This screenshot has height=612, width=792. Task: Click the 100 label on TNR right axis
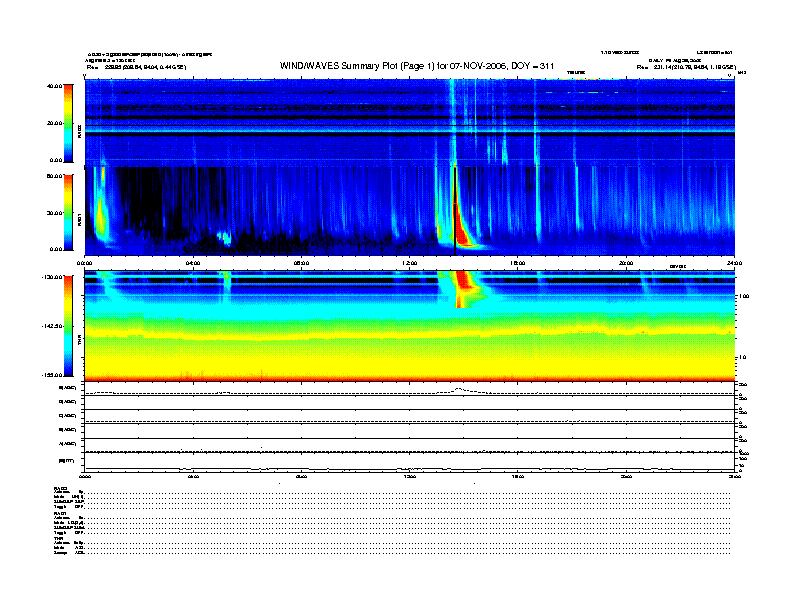[x=745, y=296]
